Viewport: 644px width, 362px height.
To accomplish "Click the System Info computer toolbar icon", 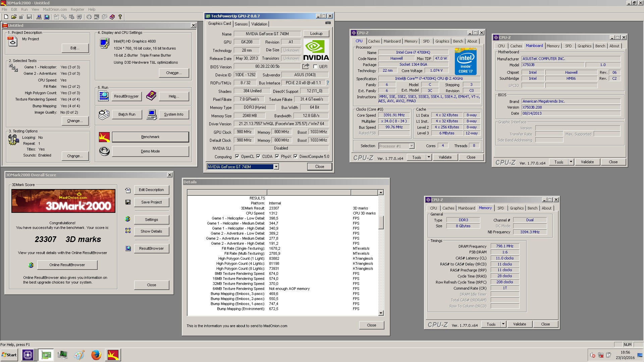I will (x=39, y=17).
